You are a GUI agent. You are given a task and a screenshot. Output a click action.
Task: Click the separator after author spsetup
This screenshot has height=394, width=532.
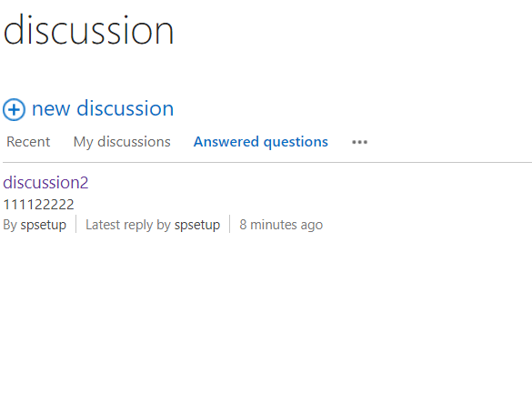pyautogui.click(x=76, y=224)
